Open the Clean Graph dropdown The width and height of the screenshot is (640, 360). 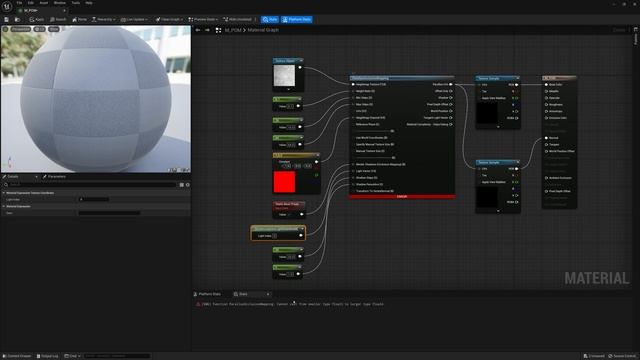click(169, 19)
